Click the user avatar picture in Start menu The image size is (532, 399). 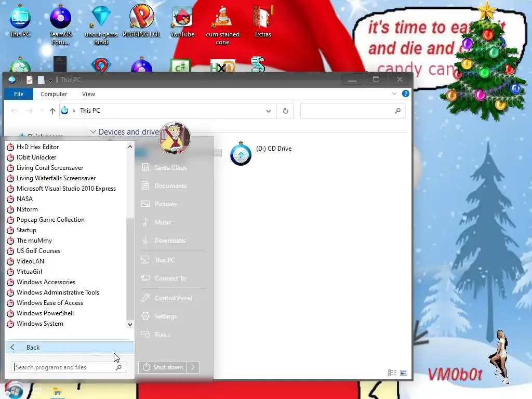(175, 138)
